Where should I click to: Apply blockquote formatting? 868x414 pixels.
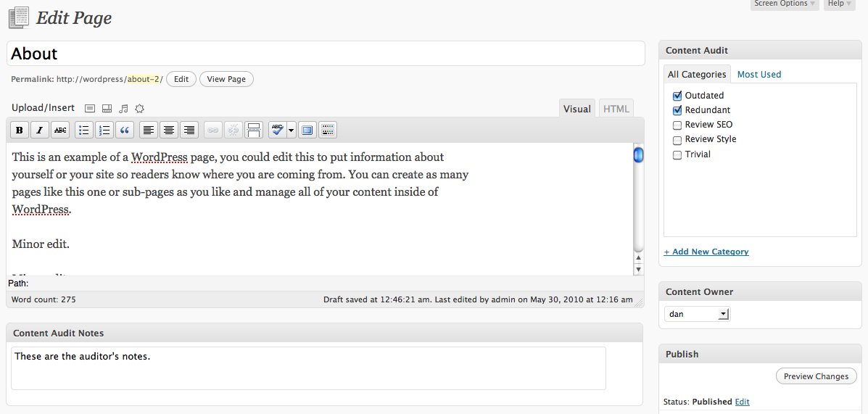pyautogui.click(x=125, y=130)
